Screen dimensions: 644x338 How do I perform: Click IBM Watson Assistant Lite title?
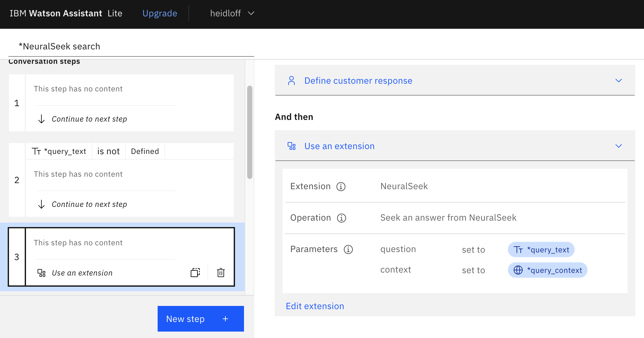(66, 13)
